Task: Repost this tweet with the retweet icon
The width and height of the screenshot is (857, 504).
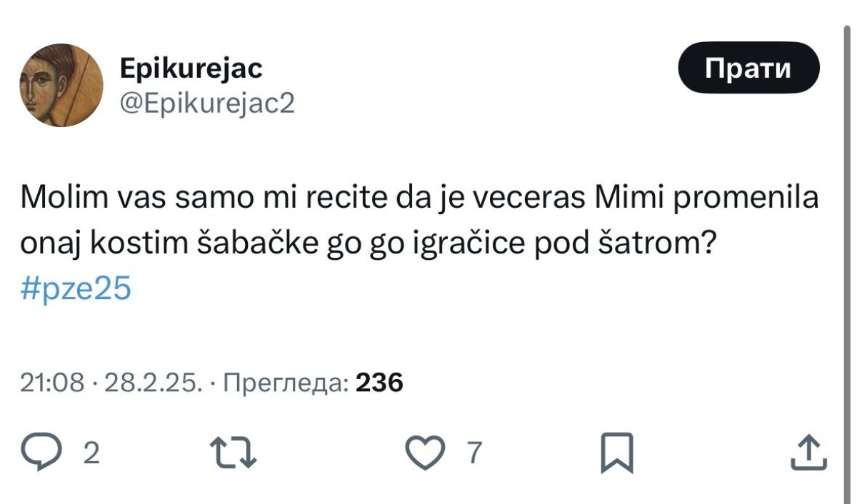Action: [x=234, y=453]
